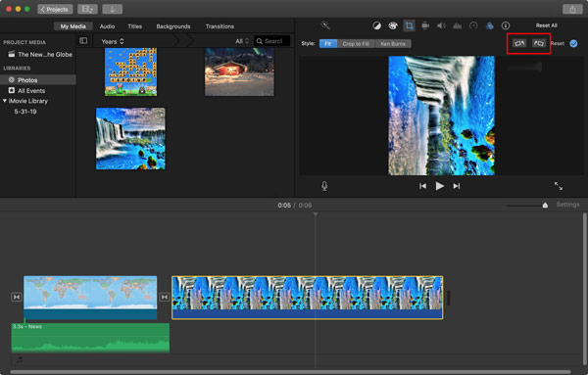Click Reset All button
The height and width of the screenshot is (375, 588).
[x=547, y=25]
